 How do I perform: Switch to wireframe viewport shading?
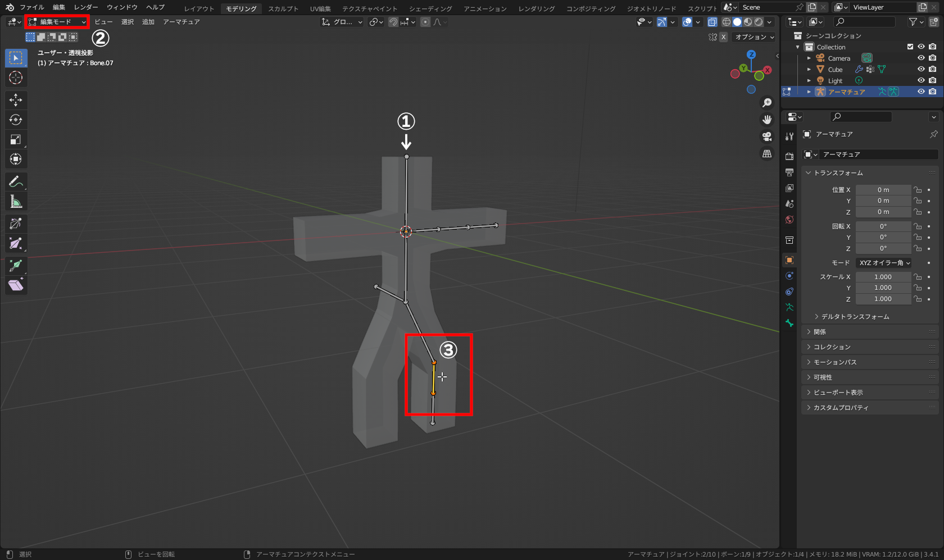(x=726, y=22)
